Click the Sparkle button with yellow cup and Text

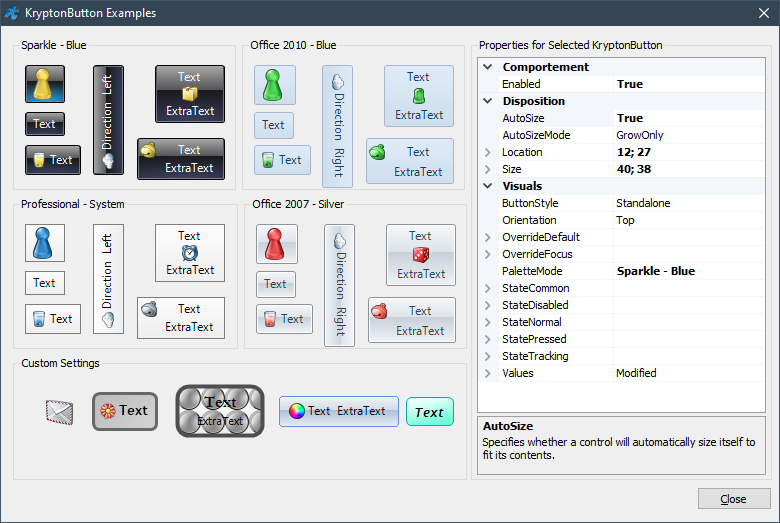(x=53, y=160)
